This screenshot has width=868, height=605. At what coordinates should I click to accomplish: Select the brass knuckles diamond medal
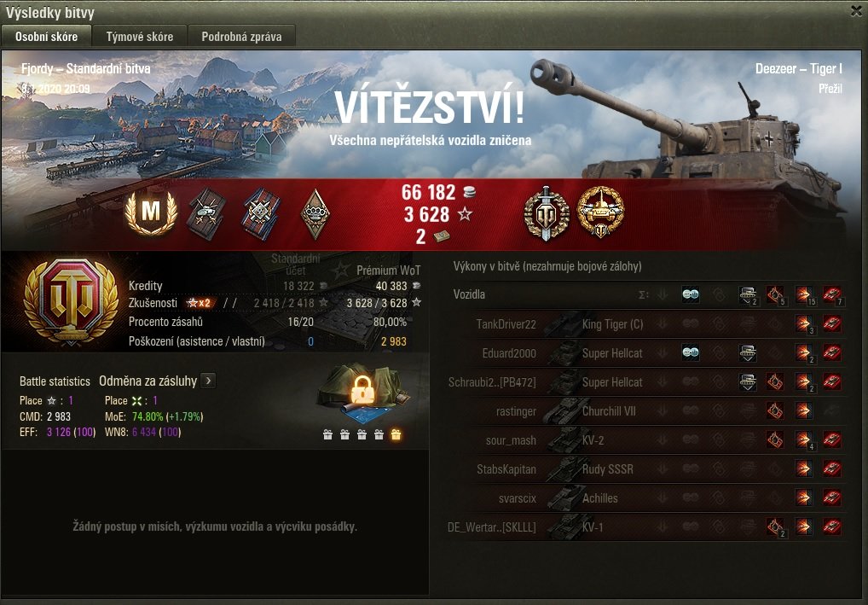(315, 214)
